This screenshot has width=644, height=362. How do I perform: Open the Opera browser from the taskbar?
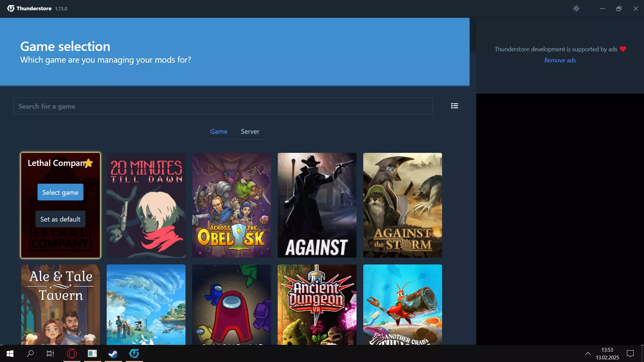[72, 353]
